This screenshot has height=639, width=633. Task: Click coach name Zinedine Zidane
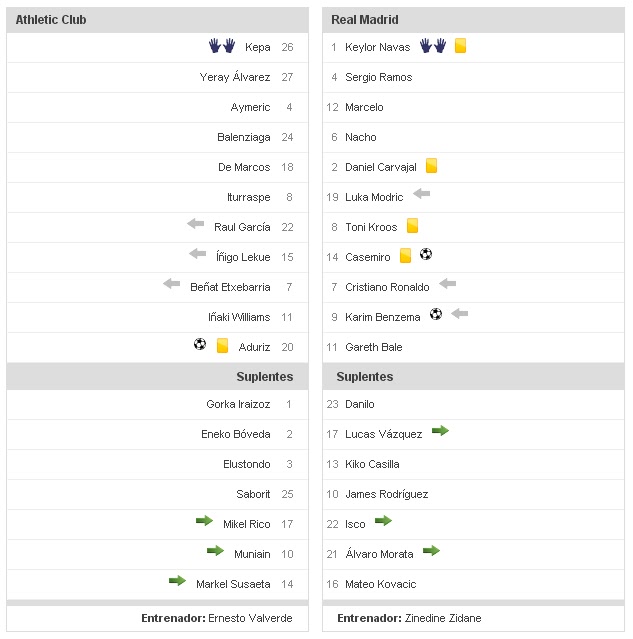click(x=443, y=618)
